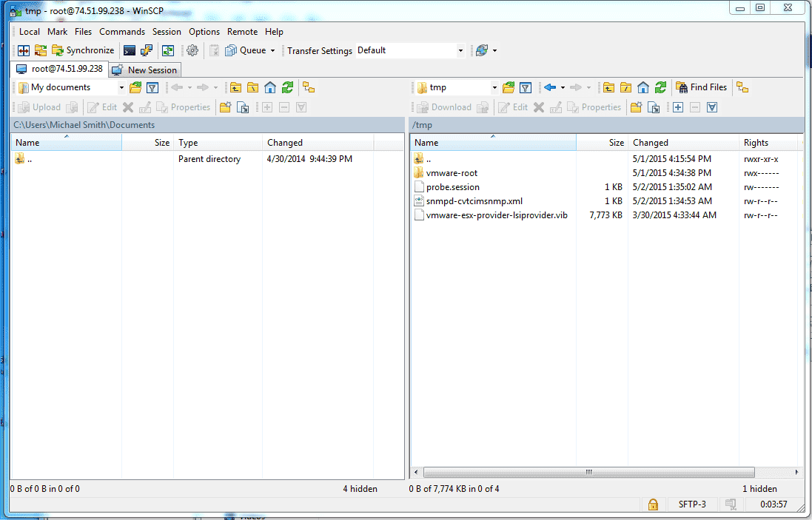Go to local root directory icon

(x=252, y=87)
